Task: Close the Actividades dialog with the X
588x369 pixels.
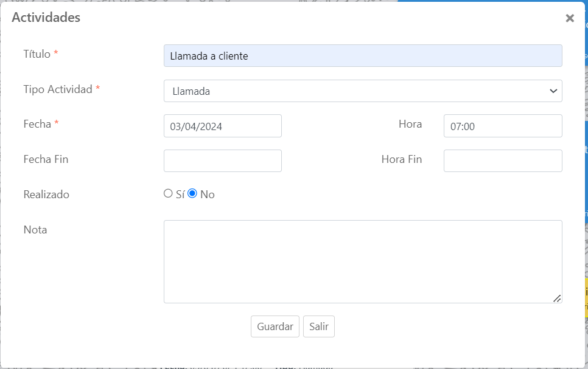Action: pos(570,18)
